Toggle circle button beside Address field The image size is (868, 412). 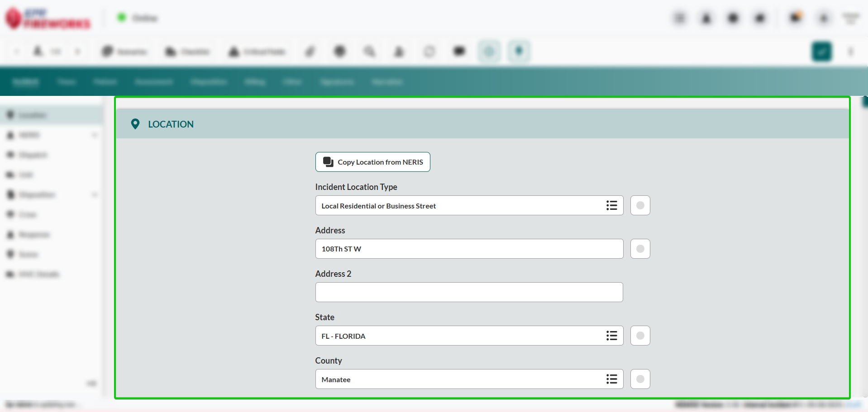(640, 249)
